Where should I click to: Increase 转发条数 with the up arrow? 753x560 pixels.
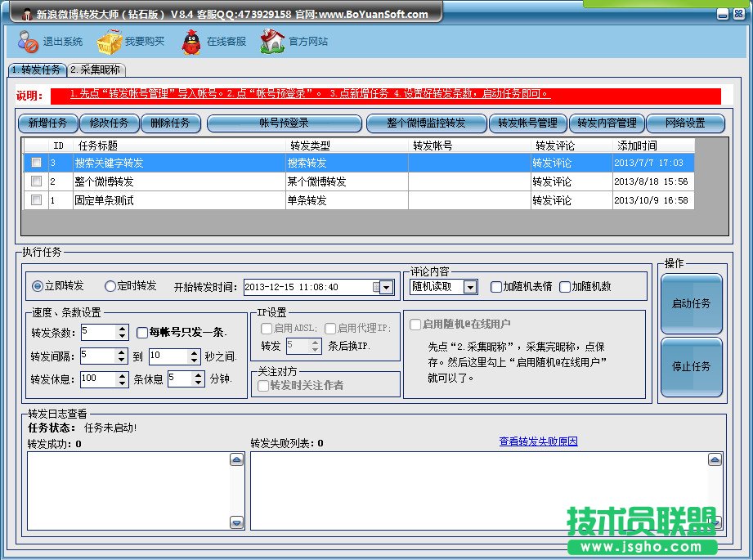point(123,328)
